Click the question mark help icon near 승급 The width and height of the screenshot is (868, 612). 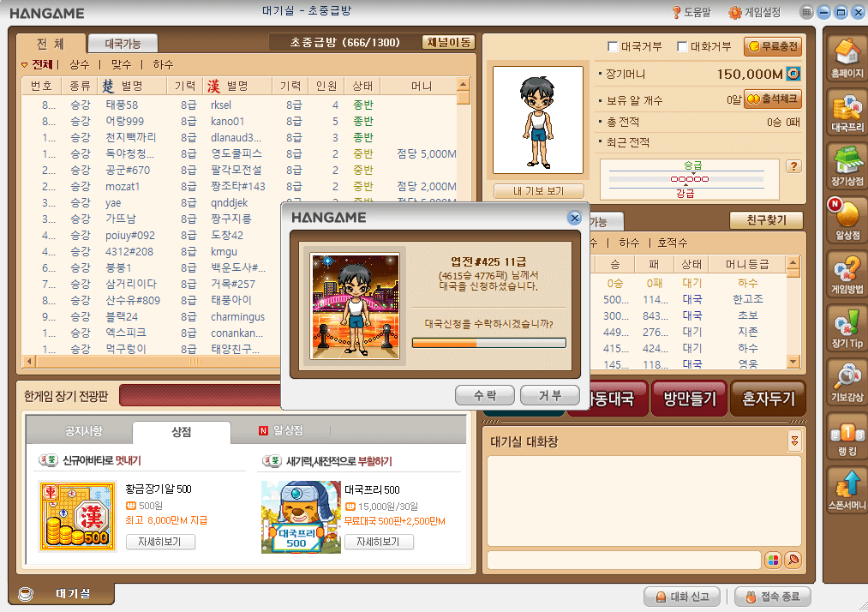793,166
